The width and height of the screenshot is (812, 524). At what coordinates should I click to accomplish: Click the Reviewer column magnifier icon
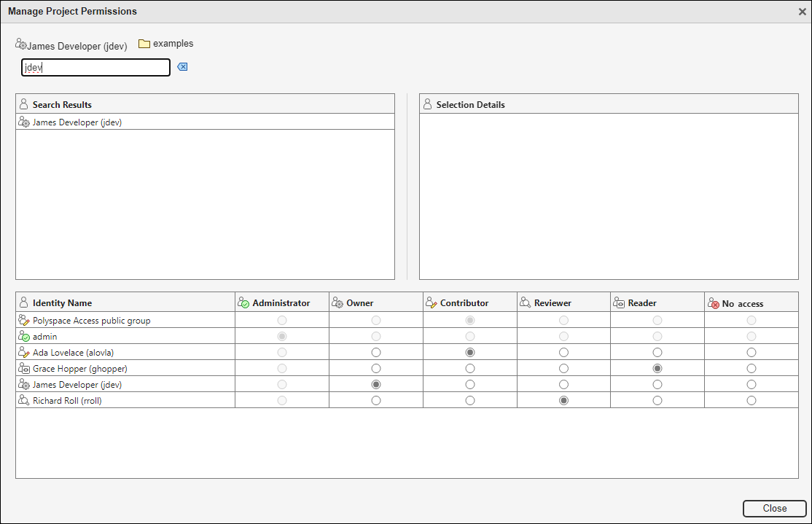tap(526, 303)
